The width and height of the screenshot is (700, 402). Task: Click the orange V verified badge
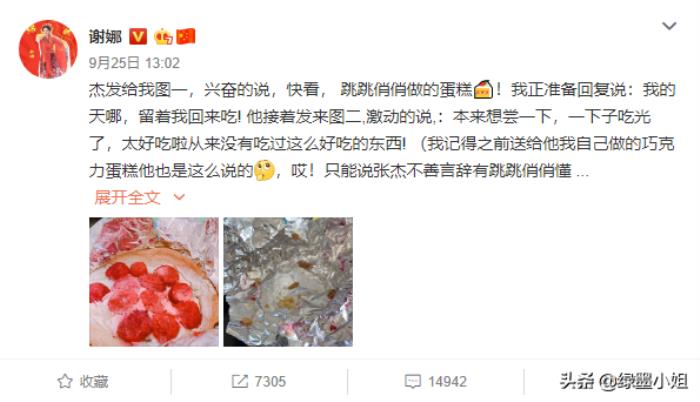138,36
